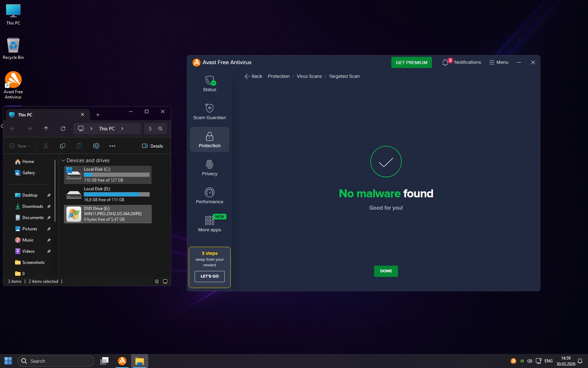Click the Copy icon in Explorer toolbar
Image resolution: width=588 pixels, height=368 pixels.
tap(63, 146)
